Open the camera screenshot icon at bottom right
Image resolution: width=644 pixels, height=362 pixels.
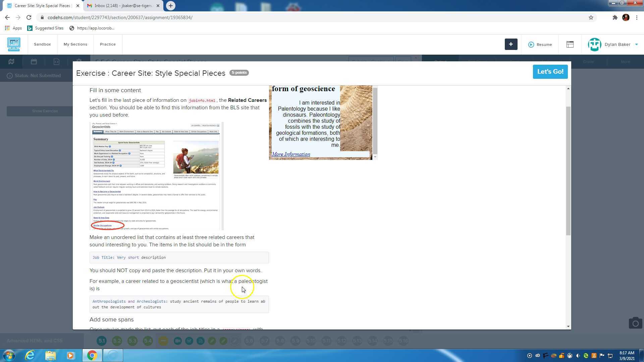click(635, 323)
